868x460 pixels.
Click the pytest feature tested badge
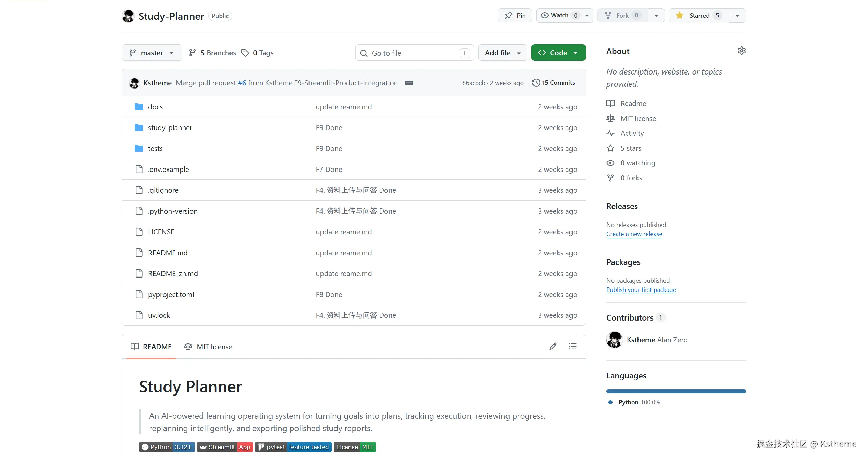293,447
